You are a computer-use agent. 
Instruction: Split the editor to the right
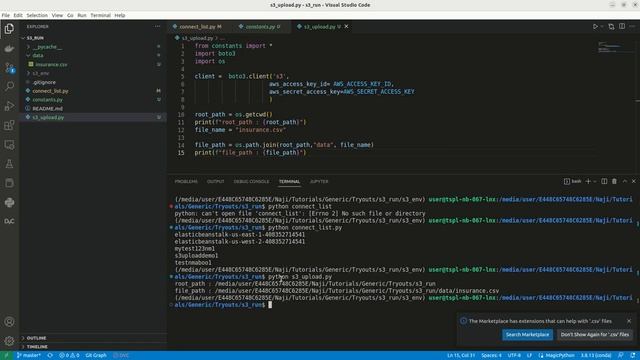pyautogui.click(x=622, y=27)
